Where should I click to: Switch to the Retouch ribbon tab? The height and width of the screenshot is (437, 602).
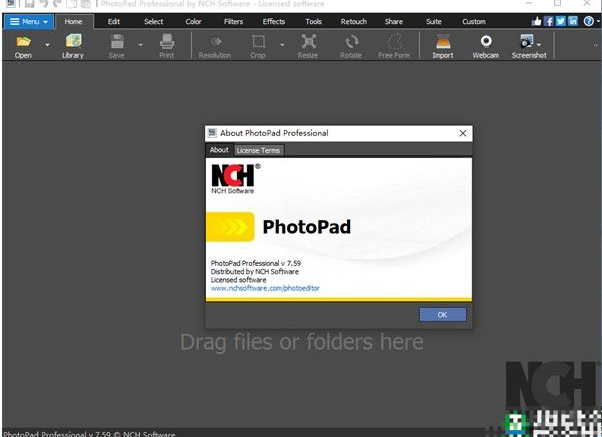pos(354,22)
